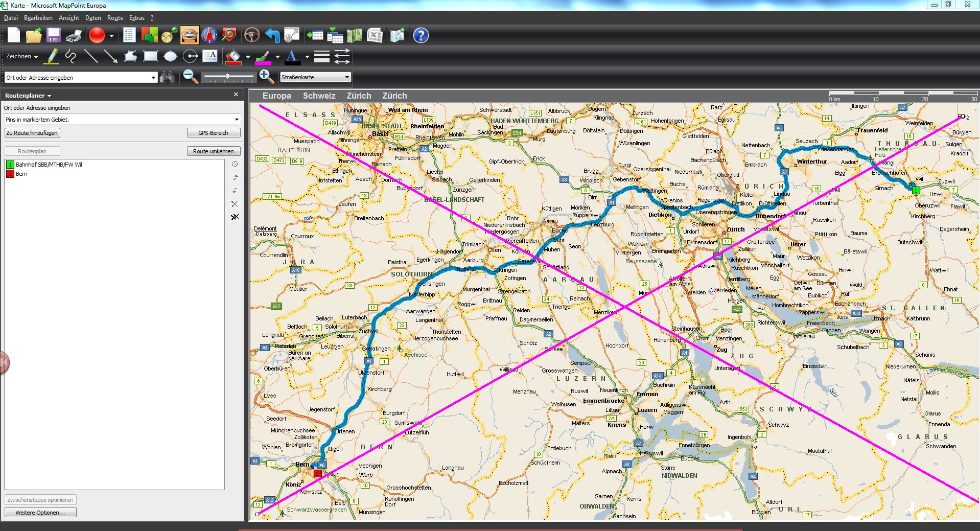Click the steering wheel driving icon

[x=251, y=35]
